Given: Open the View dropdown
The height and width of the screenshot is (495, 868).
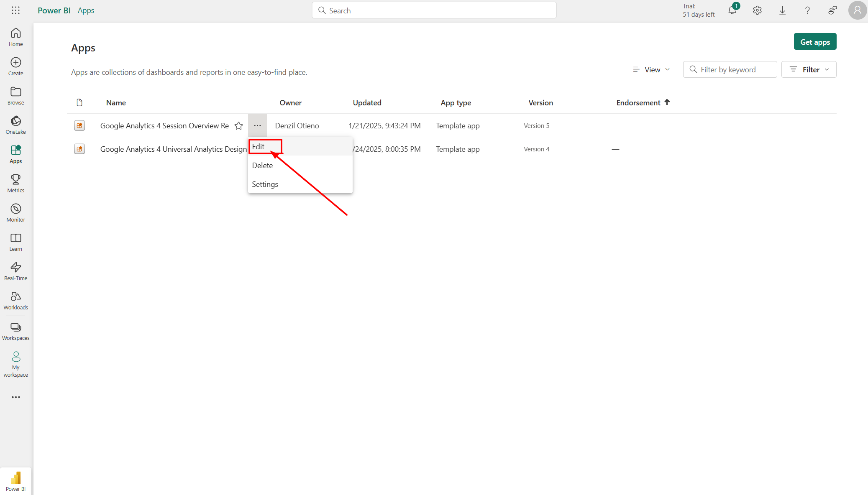Looking at the screenshot, I should [x=651, y=69].
